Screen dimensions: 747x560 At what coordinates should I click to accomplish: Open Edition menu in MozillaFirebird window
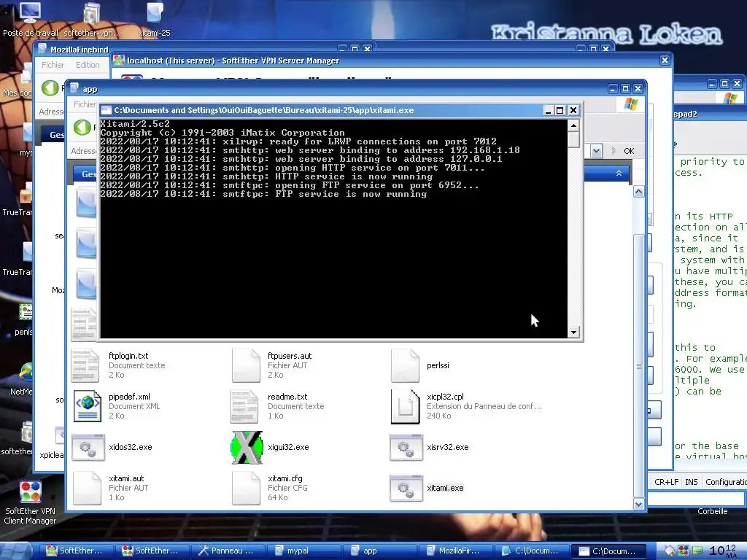[x=88, y=65]
